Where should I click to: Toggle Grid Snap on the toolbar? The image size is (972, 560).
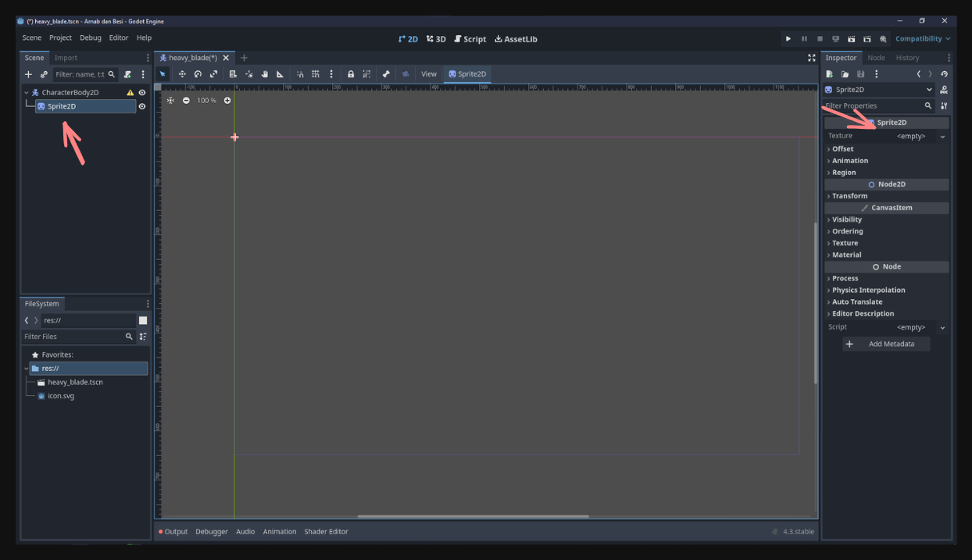point(316,74)
